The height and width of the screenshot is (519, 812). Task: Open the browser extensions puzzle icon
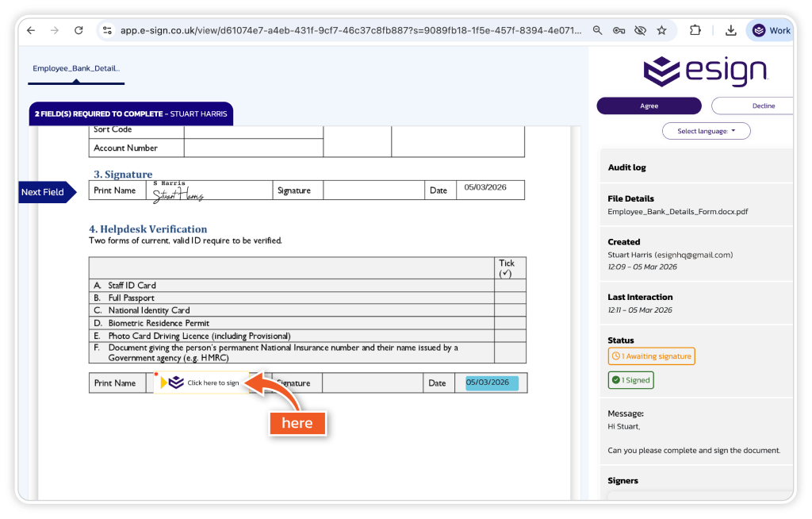pos(695,30)
